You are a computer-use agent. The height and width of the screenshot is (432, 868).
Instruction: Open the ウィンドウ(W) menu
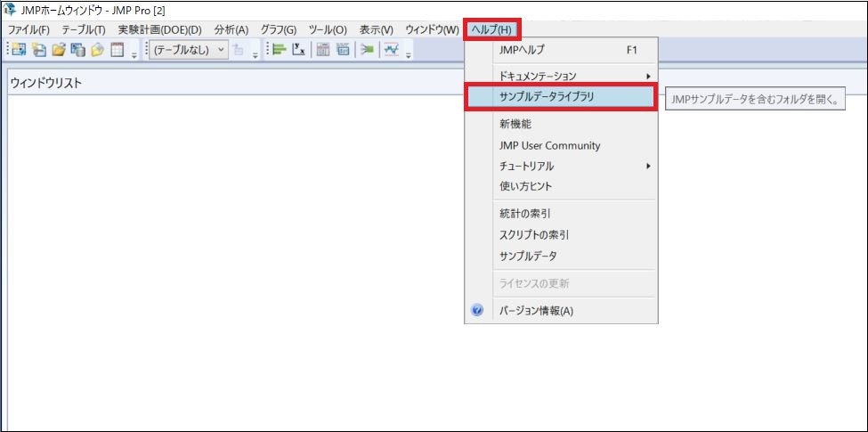pos(433,29)
